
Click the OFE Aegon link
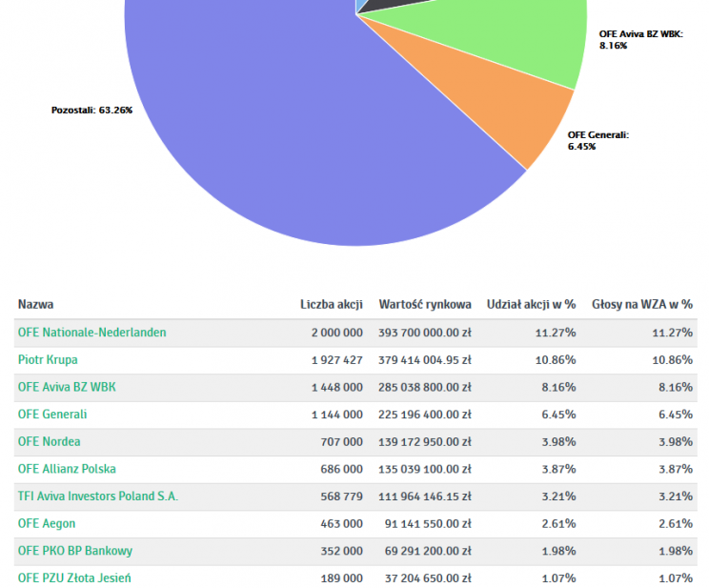(x=47, y=524)
